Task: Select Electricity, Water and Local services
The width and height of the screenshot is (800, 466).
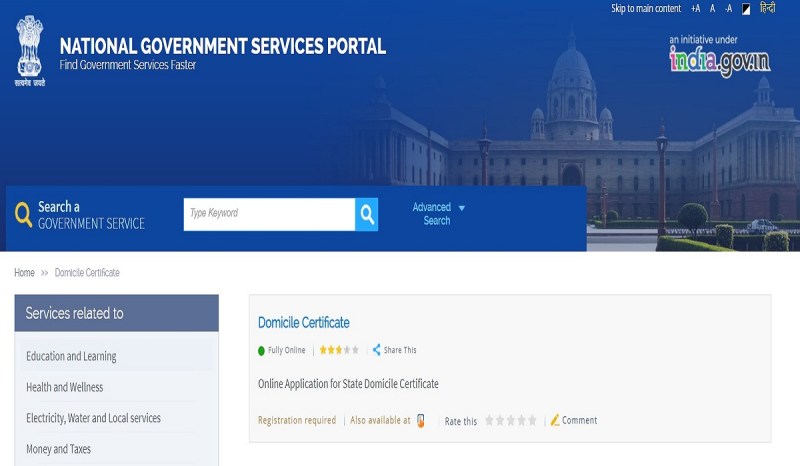Action: point(93,418)
